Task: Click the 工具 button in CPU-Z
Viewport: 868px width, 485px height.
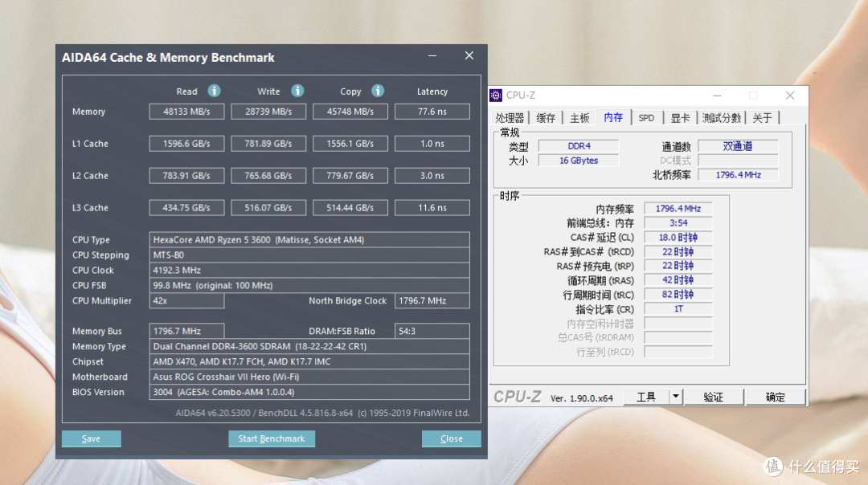Action: pos(646,397)
